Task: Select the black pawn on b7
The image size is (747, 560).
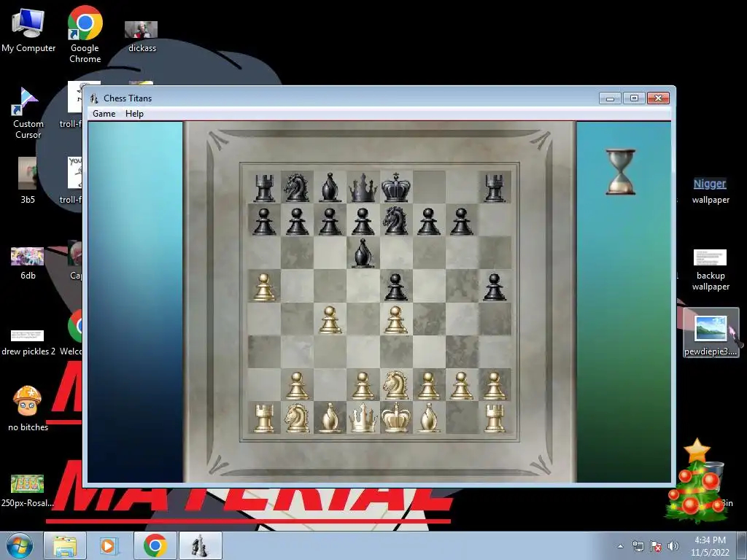Action: point(297,221)
